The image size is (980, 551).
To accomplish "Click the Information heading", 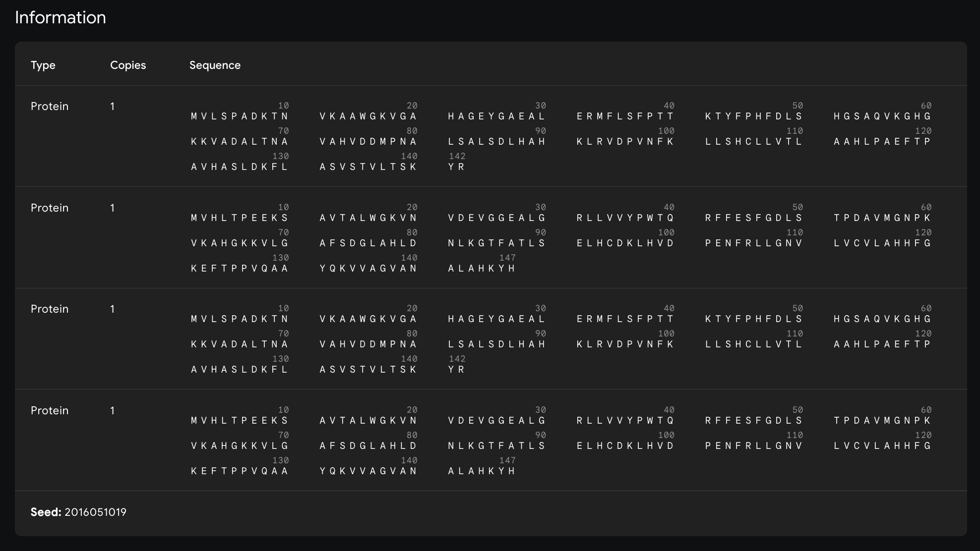I will pyautogui.click(x=61, y=18).
